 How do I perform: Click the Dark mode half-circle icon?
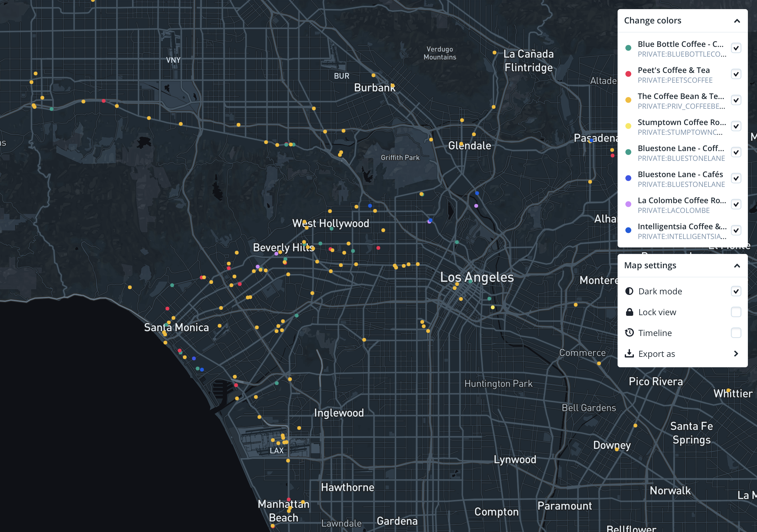629,291
